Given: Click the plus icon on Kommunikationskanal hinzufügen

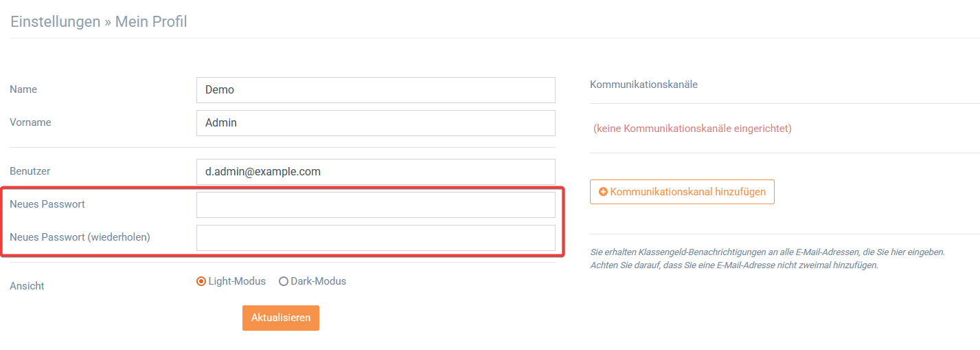Looking at the screenshot, I should [x=603, y=192].
